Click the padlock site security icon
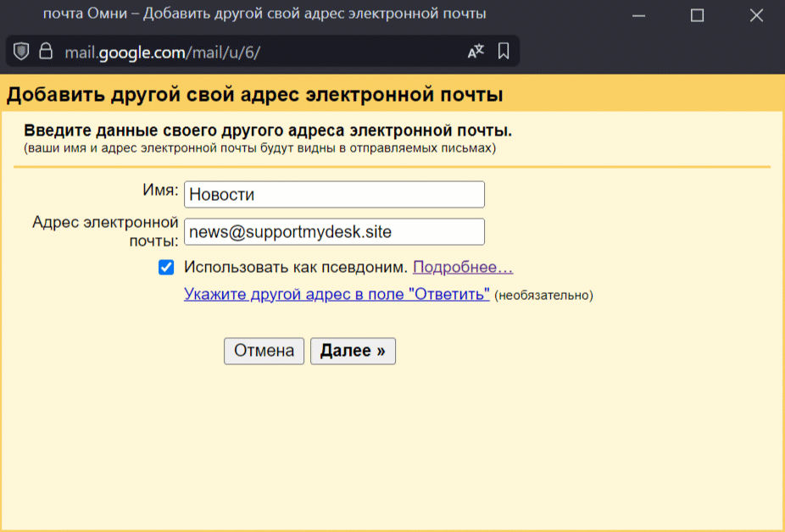Screen dimensions: 785x532 coord(46,51)
